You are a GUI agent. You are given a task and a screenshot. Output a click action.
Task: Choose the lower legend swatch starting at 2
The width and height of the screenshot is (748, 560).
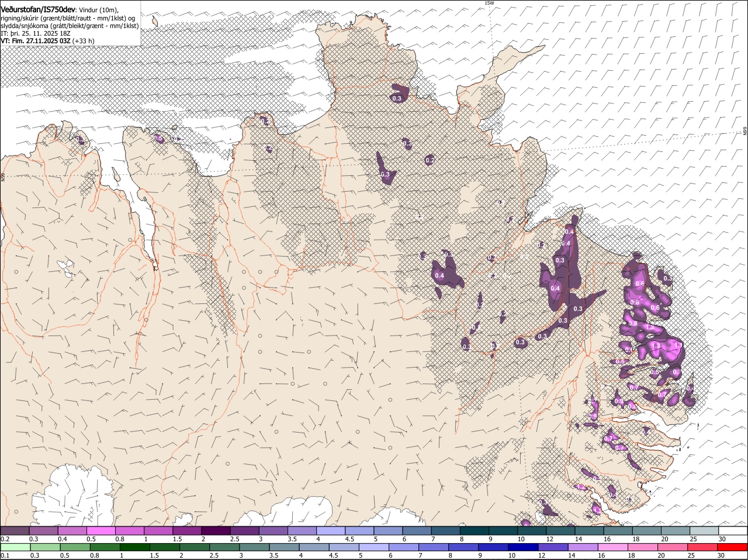[x=195, y=547]
